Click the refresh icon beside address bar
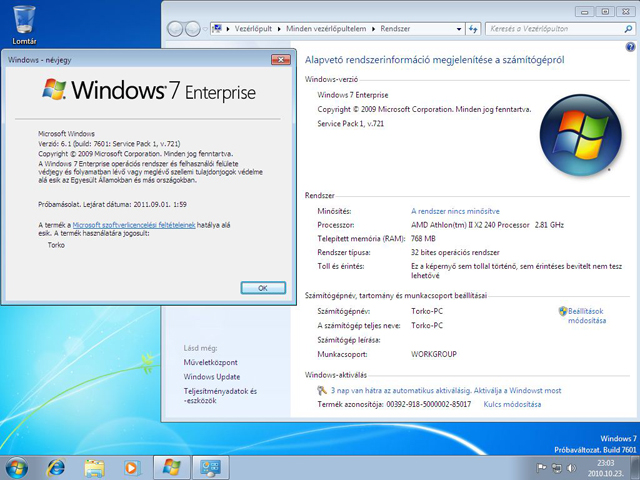The width and height of the screenshot is (640, 480). (x=473, y=29)
